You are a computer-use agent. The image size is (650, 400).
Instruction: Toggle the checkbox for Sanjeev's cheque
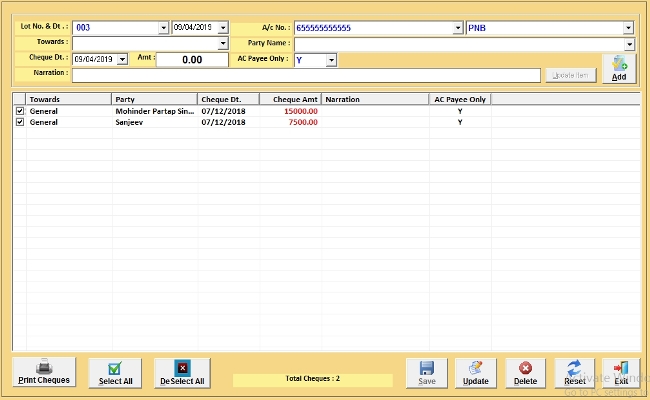click(20, 122)
